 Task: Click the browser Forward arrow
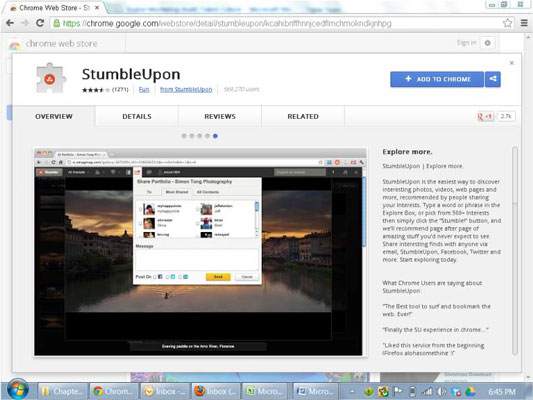pos(25,23)
